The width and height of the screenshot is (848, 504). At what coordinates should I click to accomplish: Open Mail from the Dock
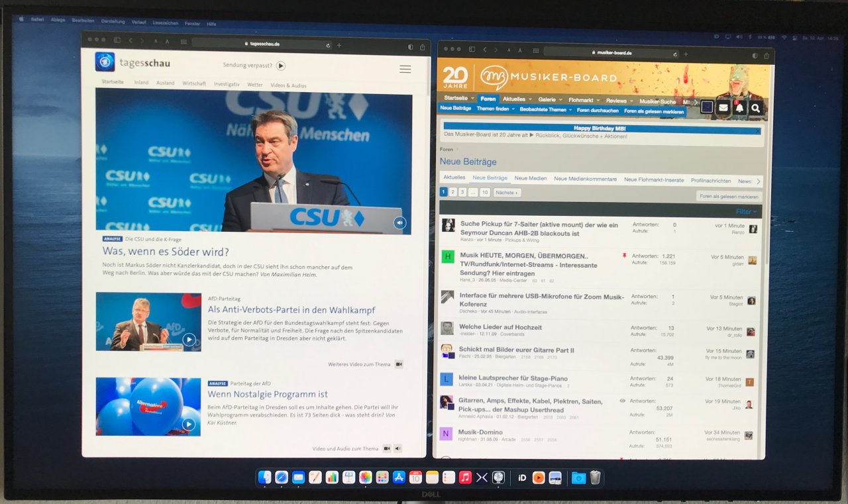click(x=298, y=477)
